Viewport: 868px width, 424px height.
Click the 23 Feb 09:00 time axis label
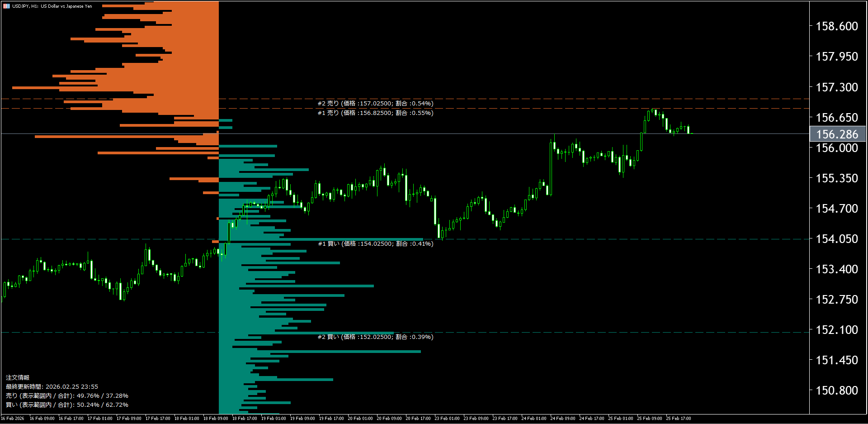(476, 419)
